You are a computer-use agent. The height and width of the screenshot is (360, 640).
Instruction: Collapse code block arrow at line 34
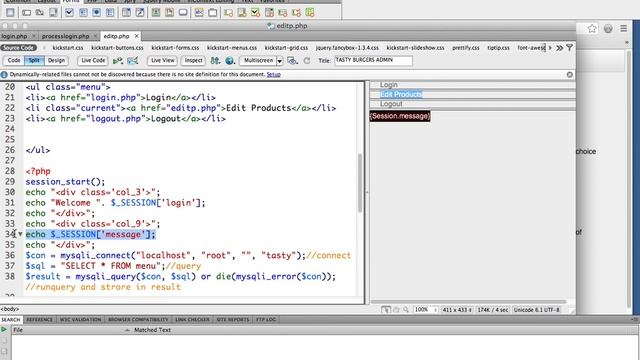pyautogui.click(x=20, y=234)
